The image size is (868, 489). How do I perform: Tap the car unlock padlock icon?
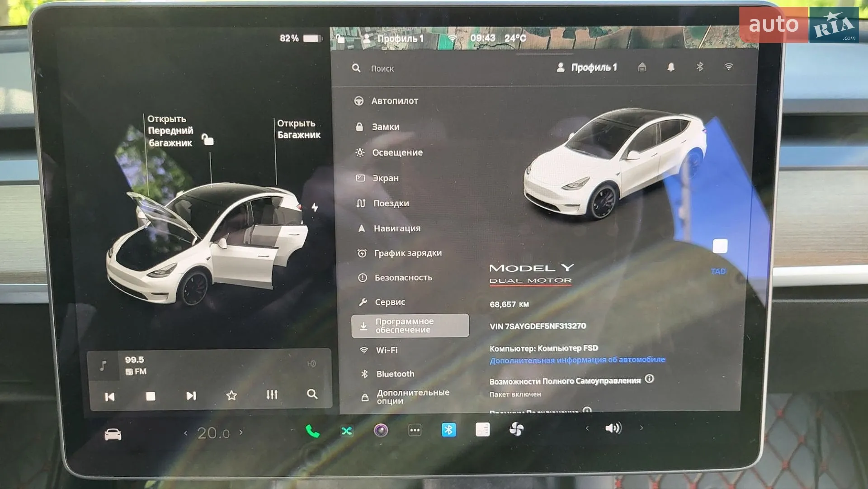point(207,139)
